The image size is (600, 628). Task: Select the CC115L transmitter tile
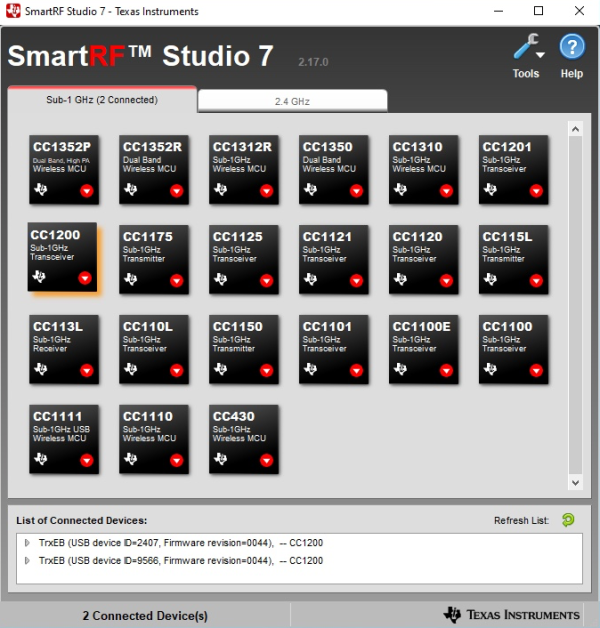click(513, 260)
